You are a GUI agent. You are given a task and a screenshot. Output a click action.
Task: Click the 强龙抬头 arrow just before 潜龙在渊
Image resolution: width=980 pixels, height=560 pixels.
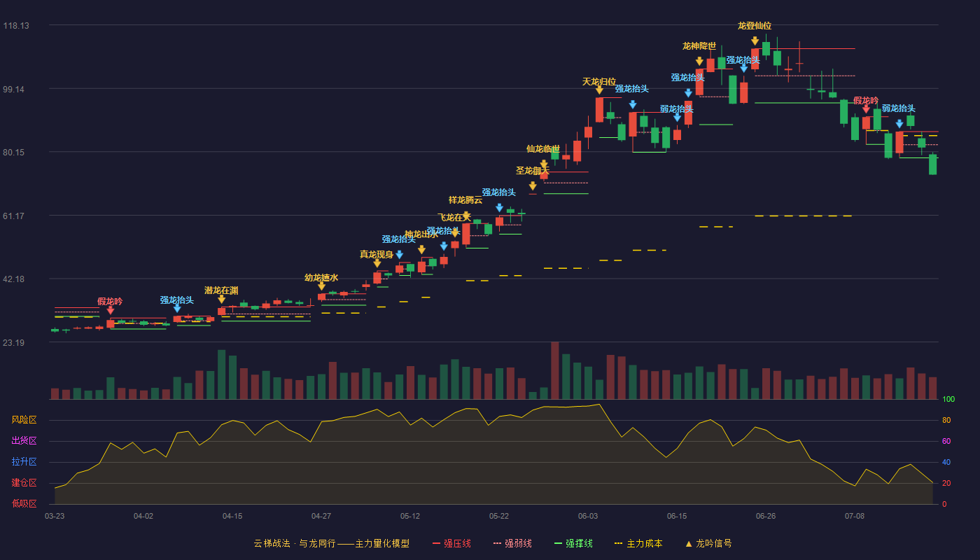point(177,309)
